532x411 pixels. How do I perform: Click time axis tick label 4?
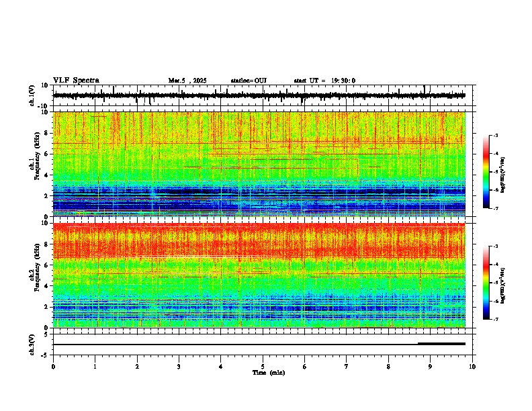221,367
